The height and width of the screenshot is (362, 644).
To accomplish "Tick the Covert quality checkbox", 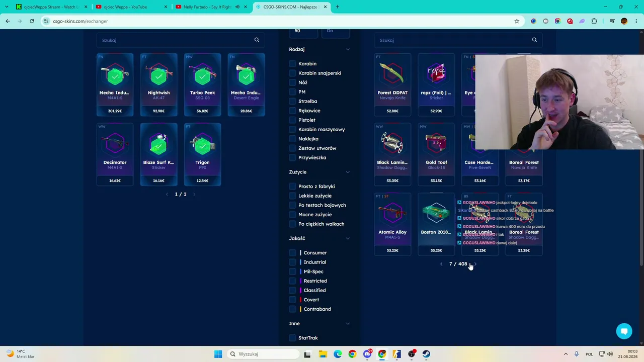I will point(292,300).
